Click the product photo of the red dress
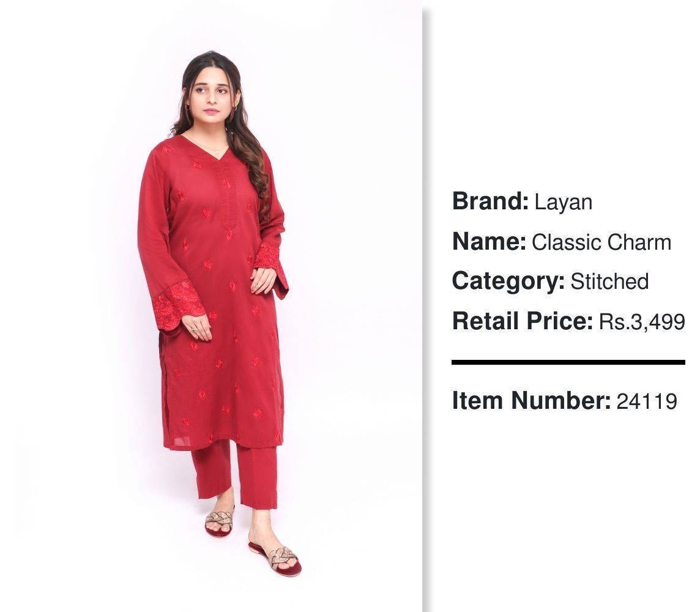The image size is (700, 612). coord(210,306)
